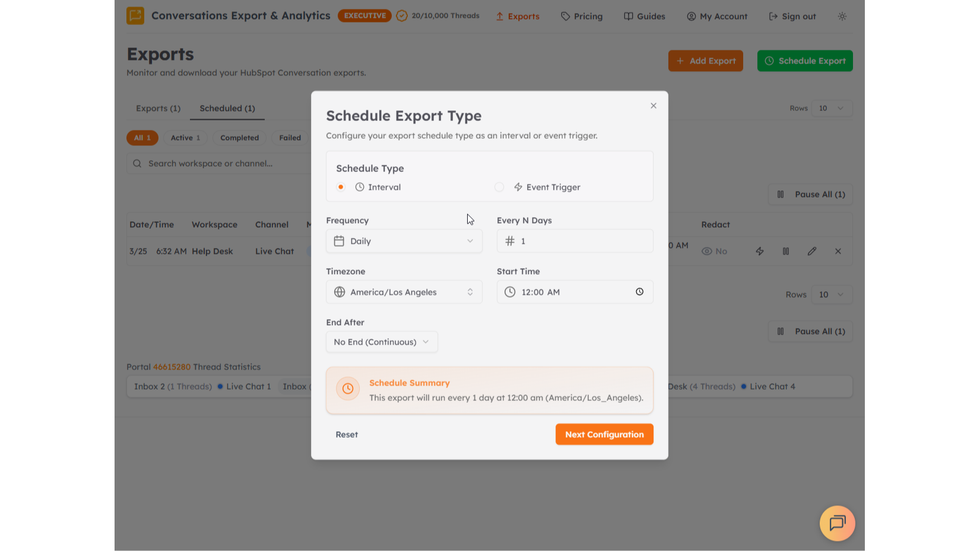Open portal link 46615280

click(x=171, y=367)
